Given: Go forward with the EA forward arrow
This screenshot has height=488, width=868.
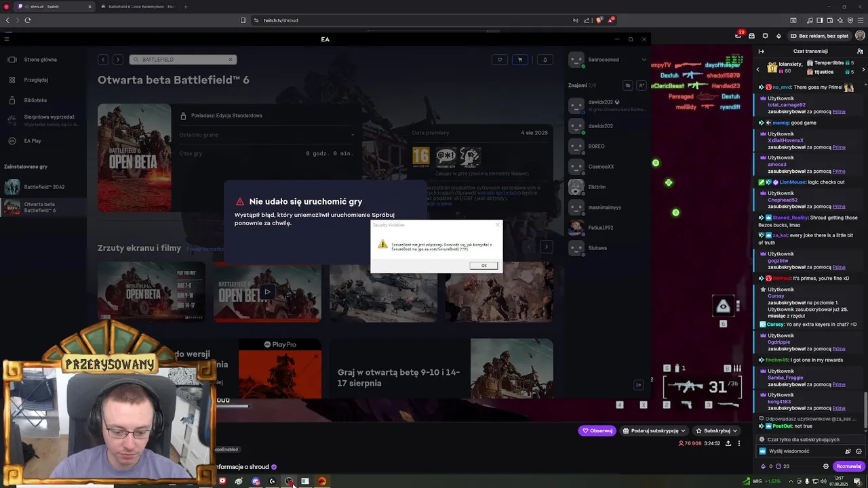Looking at the screenshot, I should (x=117, y=60).
